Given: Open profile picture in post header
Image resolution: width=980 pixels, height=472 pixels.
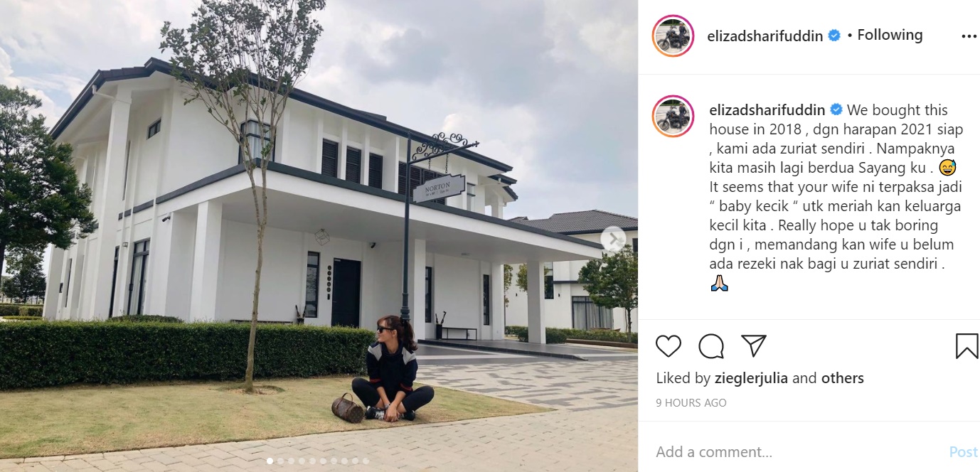Looking at the screenshot, I should point(673,36).
